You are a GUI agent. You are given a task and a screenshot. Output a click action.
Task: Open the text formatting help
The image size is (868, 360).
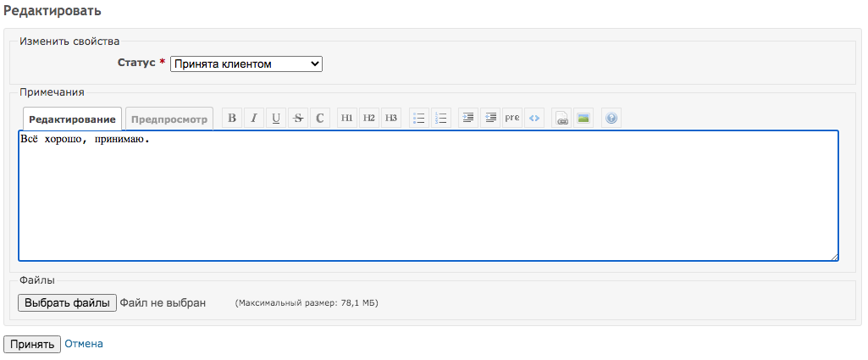(x=611, y=119)
